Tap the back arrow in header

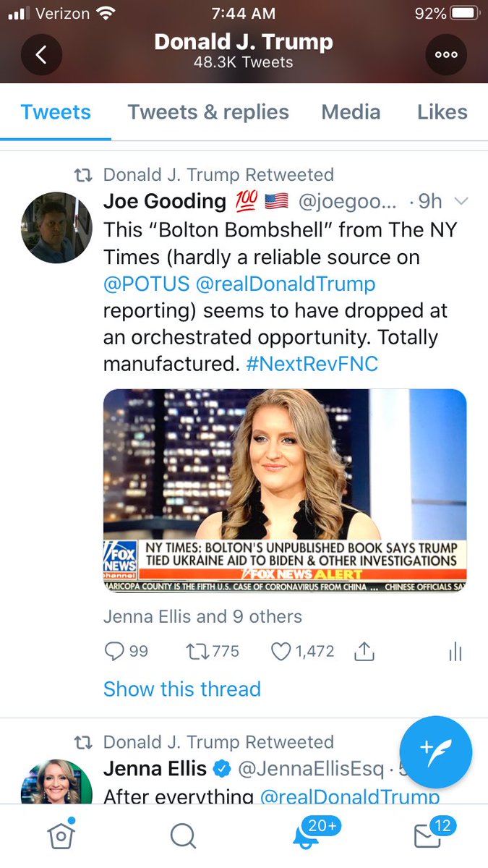point(41,54)
